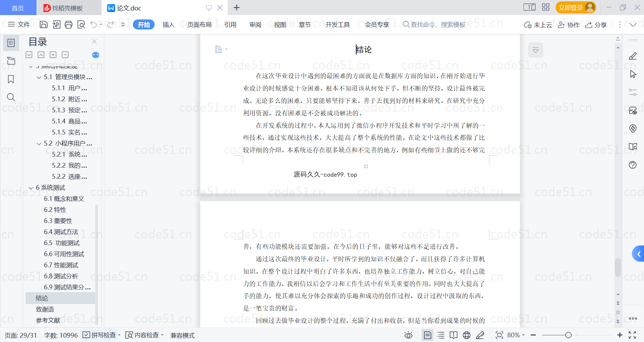The image size is (644, 342).
Task: Switch to the 引用 tab
Action: pyautogui.click(x=230, y=24)
